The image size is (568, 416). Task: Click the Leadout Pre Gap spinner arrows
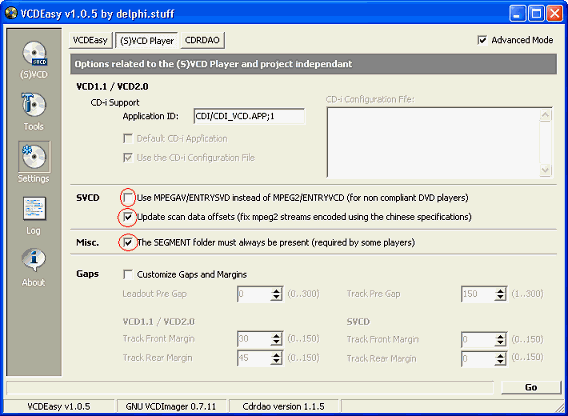click(x=276, y=294)
